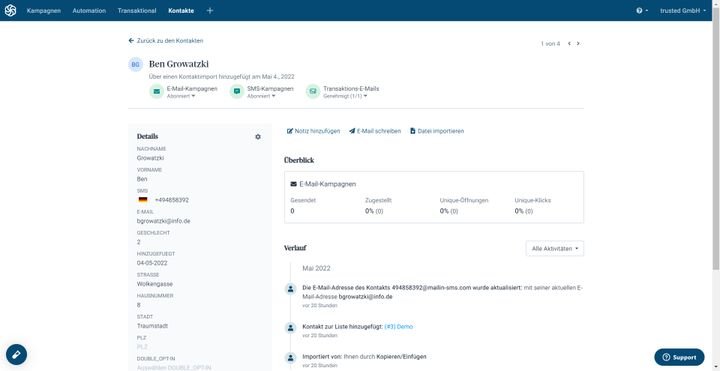Expand E-Mail-Kampagnen Abonniert dropdown
Viewport: 720px width, 371px height.
click(181, 96)
